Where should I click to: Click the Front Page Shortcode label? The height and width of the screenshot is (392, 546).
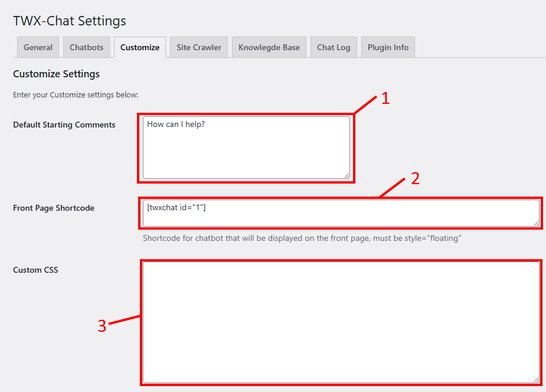pos(54,208)
